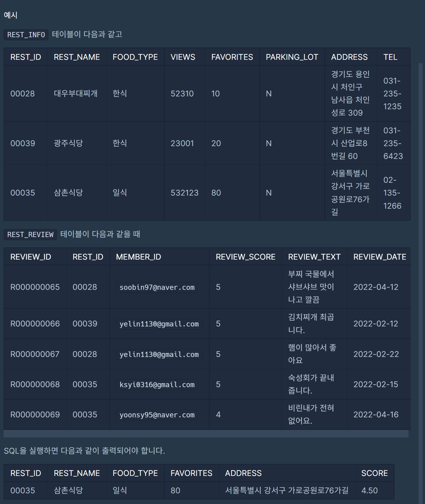Click review ID R000000069
Viewport: 425px width, 504px height.
coord(35,415)
